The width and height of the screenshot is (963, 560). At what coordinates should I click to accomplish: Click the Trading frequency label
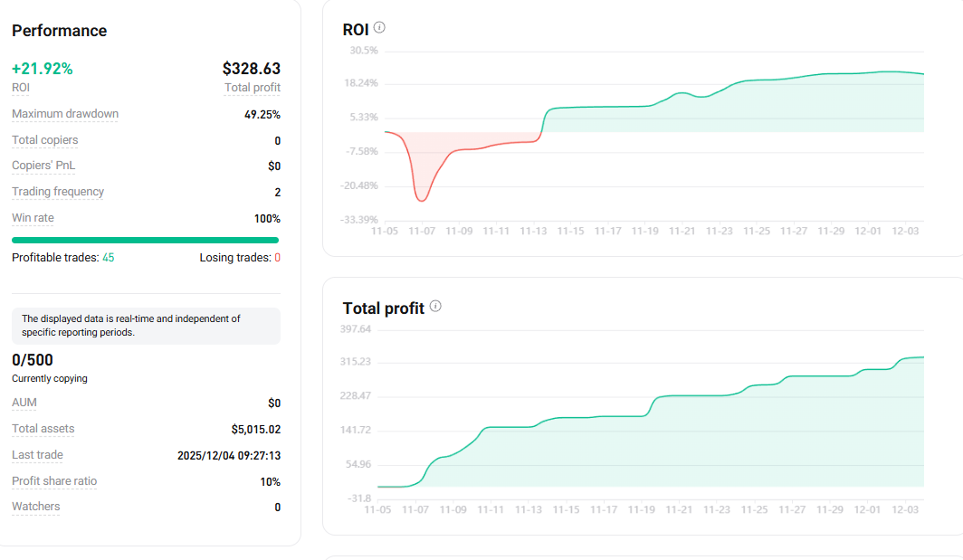[58, 192]
